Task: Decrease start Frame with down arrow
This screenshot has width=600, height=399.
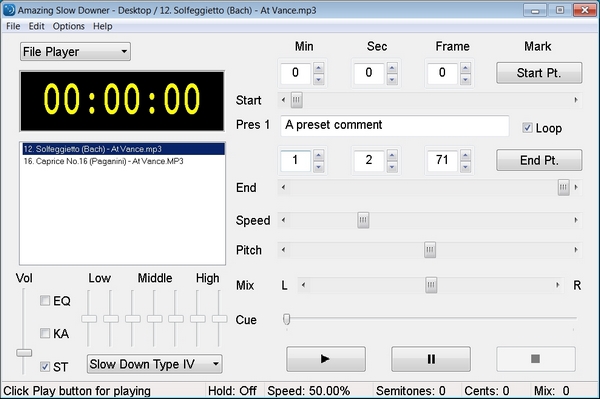Action: pyautogui.click(x=465, y=79)
